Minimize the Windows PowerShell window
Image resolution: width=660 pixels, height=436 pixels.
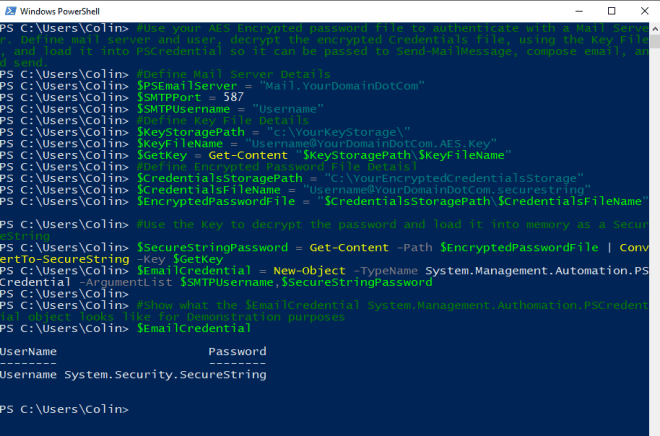(579, 11)
